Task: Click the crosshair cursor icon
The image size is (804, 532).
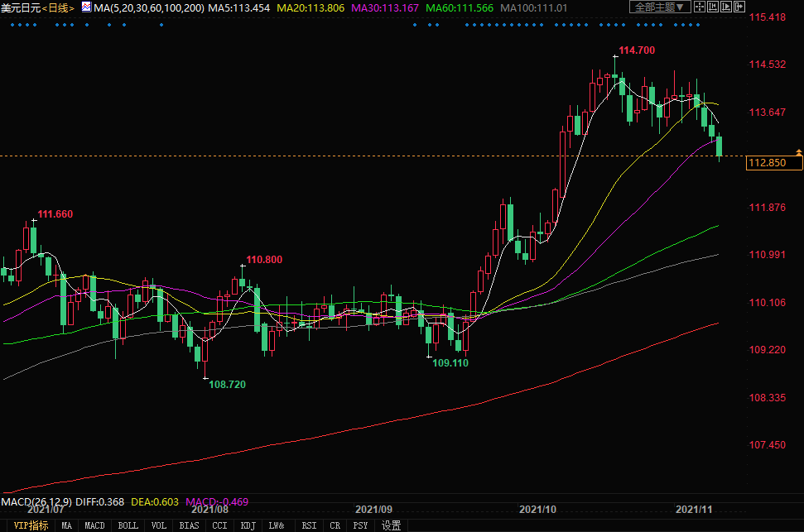Action: (x=700, y=7)
